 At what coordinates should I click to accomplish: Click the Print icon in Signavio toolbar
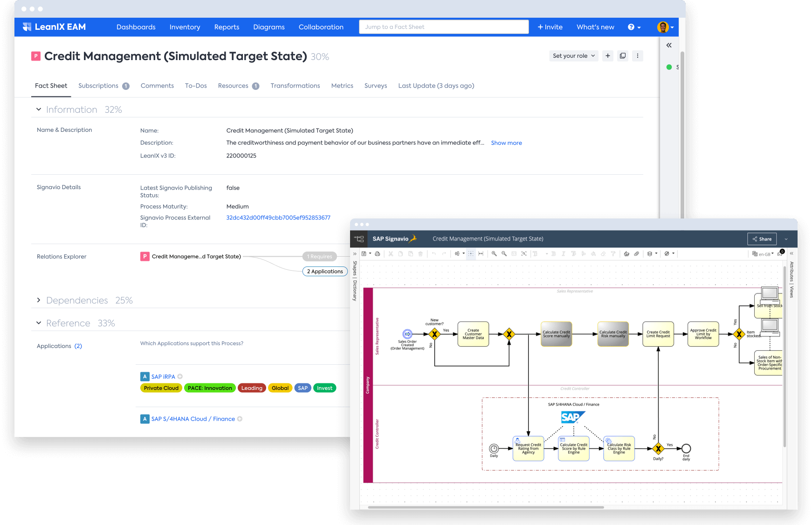pyautogui.click(x=377, y=254)
